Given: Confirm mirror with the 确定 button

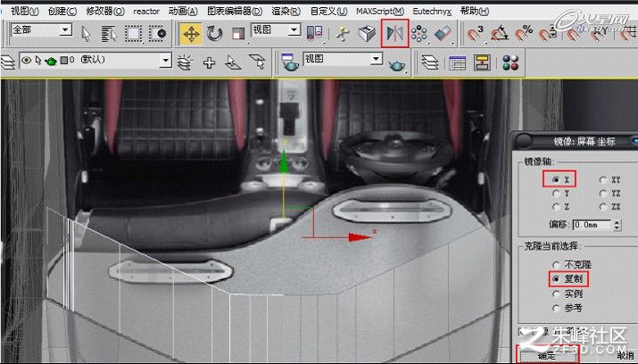Looking at the screenshot, I should pos(548,355).
